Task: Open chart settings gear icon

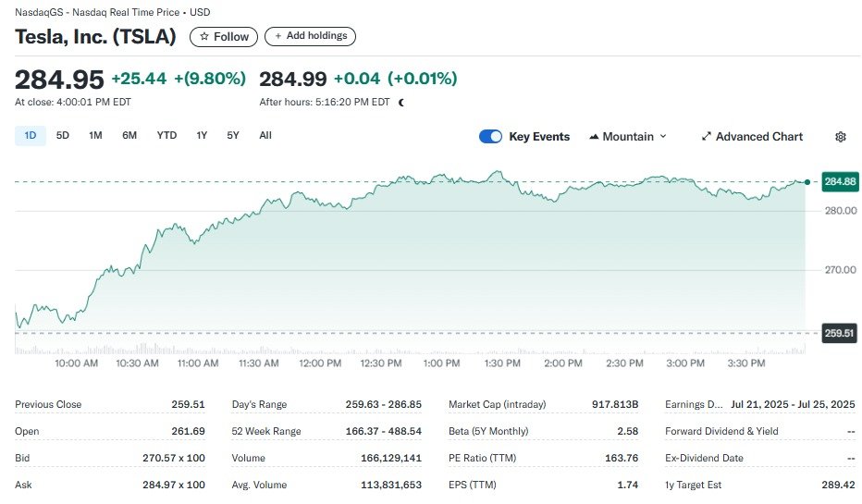Action: coord(841,137)
